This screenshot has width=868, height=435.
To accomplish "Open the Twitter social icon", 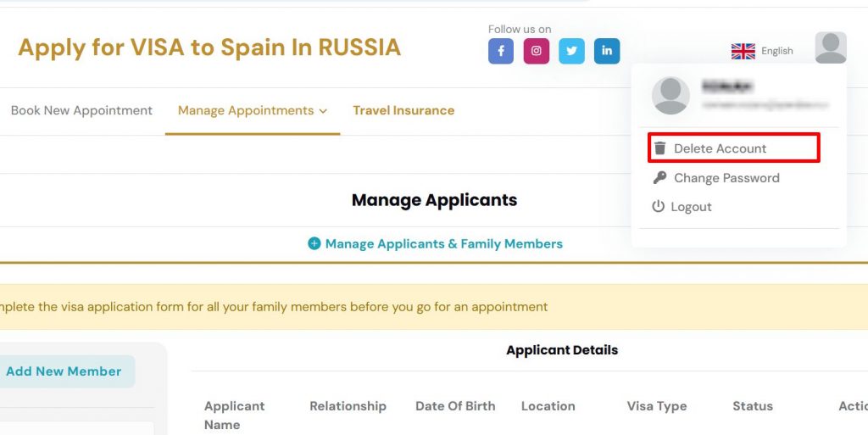I will 571,51.
